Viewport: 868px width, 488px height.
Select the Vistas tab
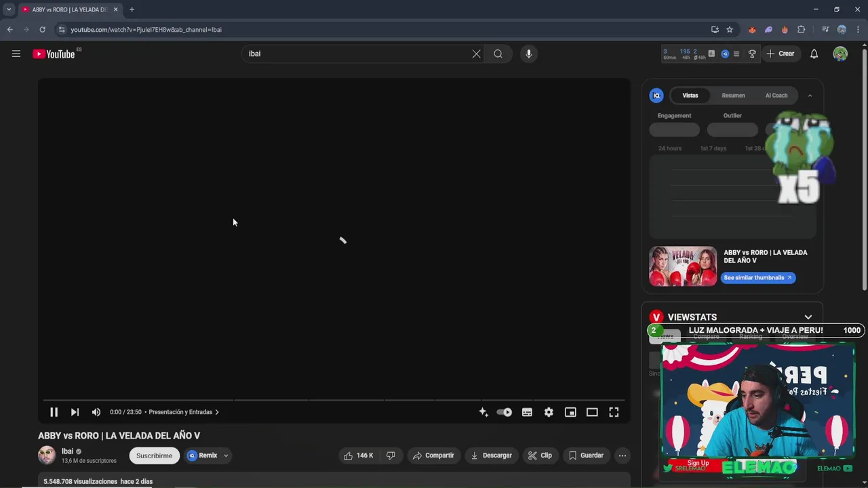[x=690, y=96]
